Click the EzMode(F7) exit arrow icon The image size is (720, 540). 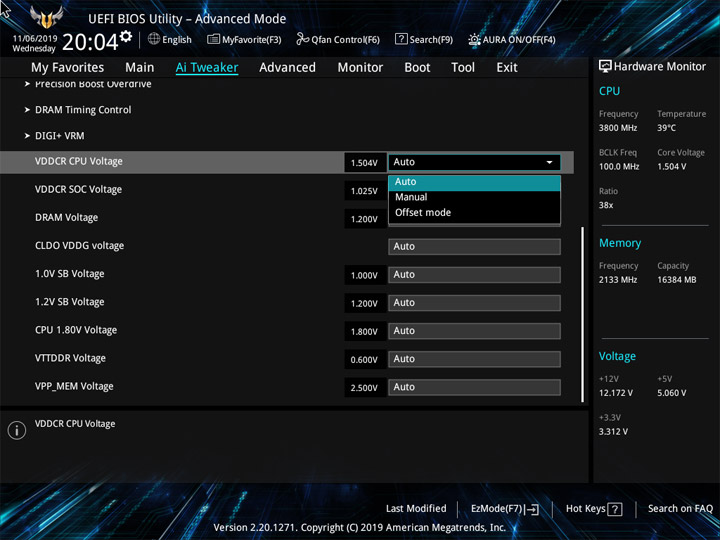click(531, 509)
